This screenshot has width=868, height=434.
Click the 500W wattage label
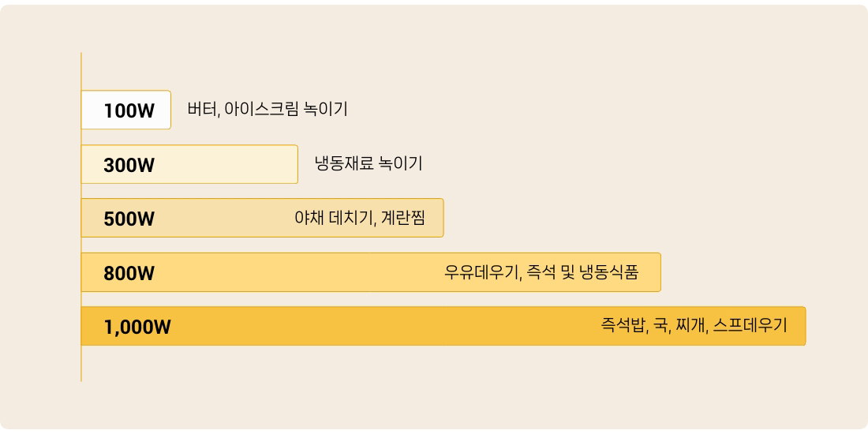(129, 219)
